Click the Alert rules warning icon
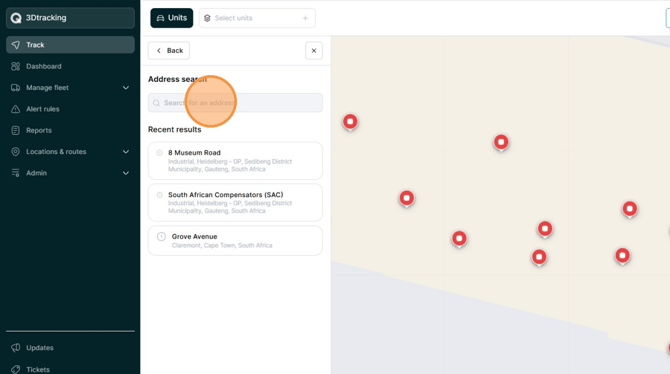 [15, 109]
